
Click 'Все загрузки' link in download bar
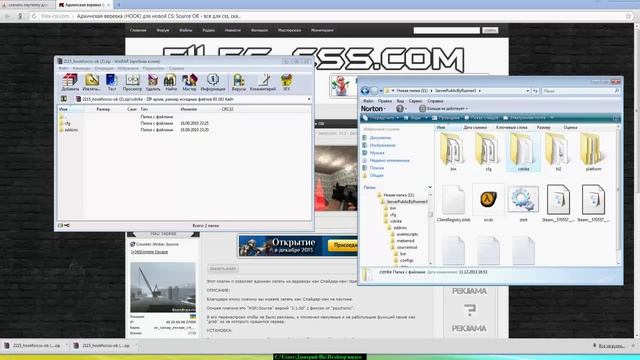[611, 346]
